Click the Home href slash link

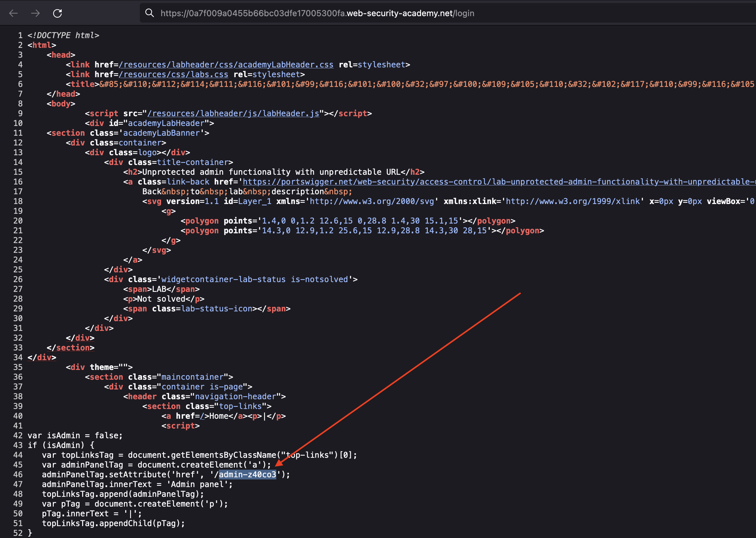point(202,416)
